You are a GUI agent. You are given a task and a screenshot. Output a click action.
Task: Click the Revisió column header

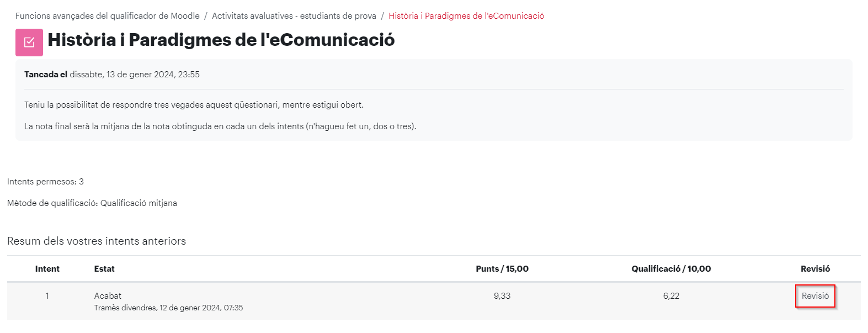click(815, 269)
